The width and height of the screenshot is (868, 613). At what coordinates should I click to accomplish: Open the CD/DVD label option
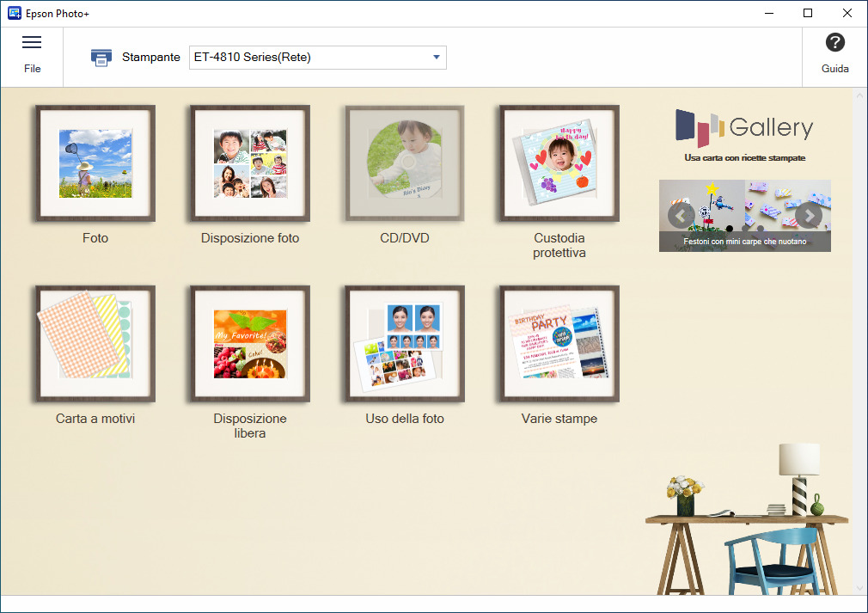(x=405, y=163)
